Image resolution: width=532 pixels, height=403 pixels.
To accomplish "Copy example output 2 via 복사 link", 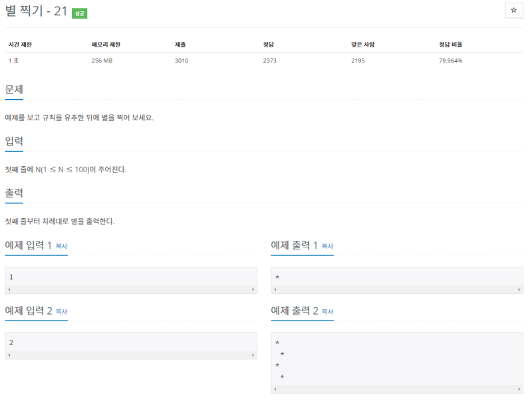I will pos(327,311).
